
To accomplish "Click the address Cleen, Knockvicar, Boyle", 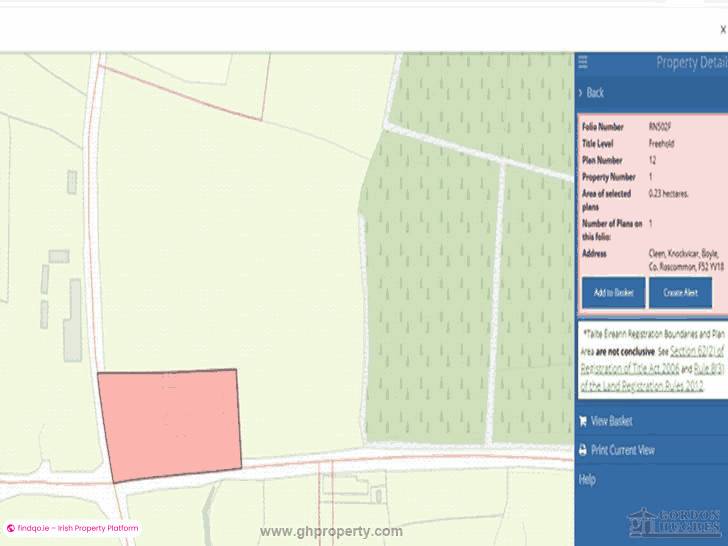I will (686, 260).
